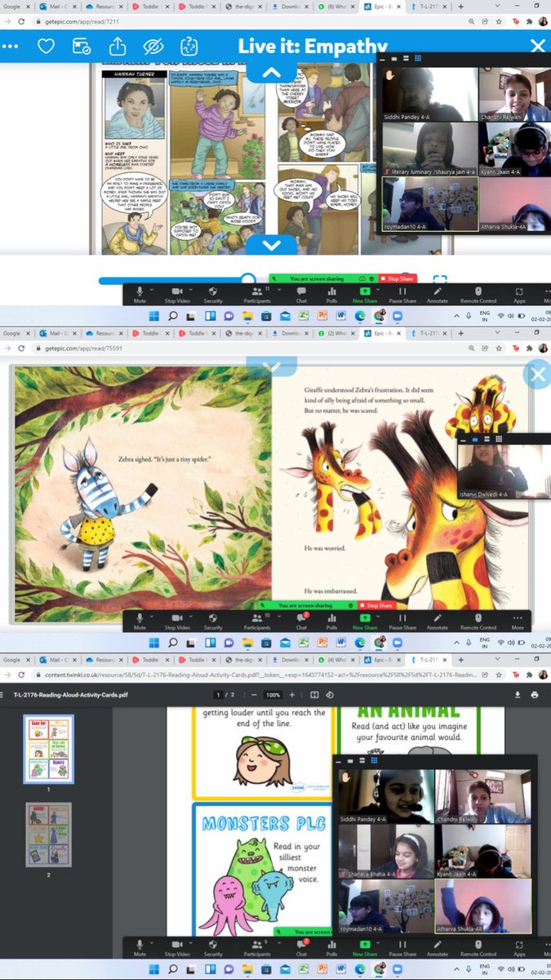This screenshot has width=551, height=980.
Task: Click New Share in Empathy window Zoom toolbar
Action: click(x=365, y=295)
